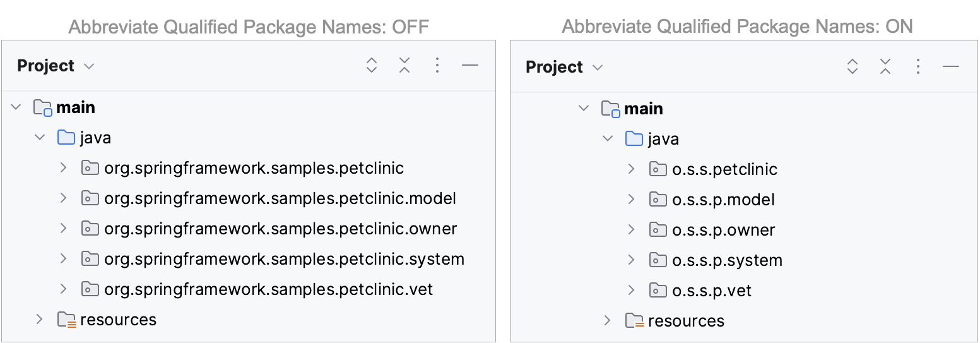Collapse the java folder in right panel
Screen dimensions: 980x343
tap(608, 139)
